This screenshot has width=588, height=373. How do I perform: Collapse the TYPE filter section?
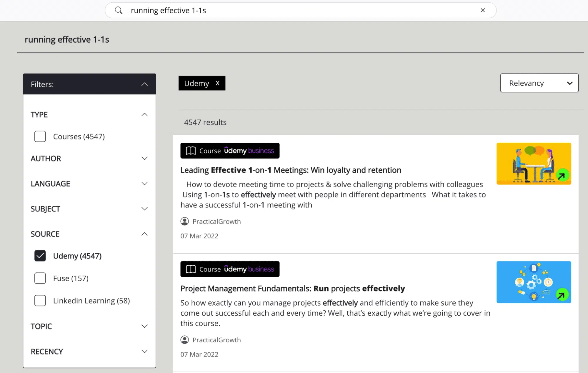(x=144, y=115)
